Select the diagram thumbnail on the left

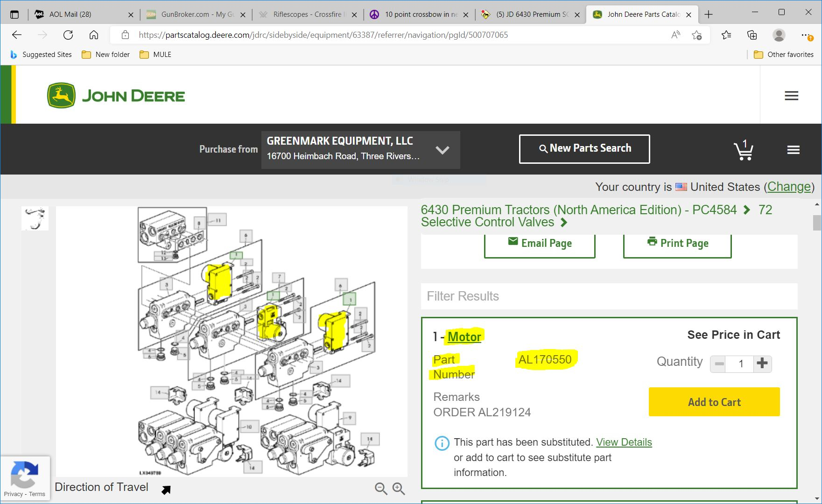(x=35, y=218)
